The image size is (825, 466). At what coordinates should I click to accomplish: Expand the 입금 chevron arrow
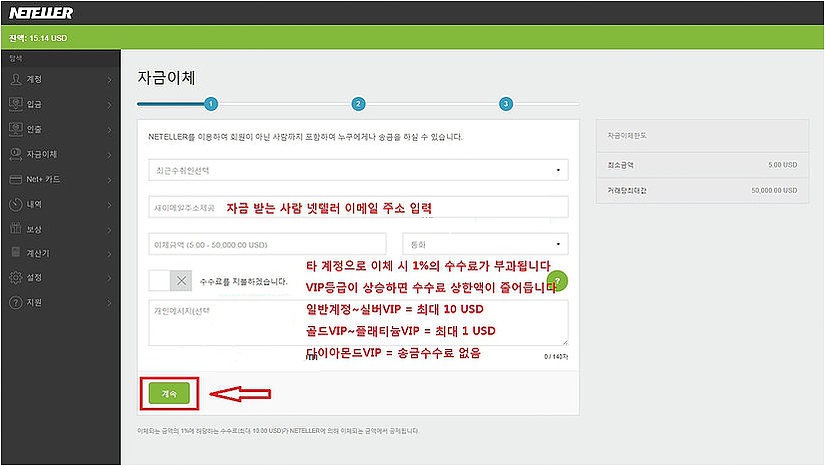click(109, 105)
